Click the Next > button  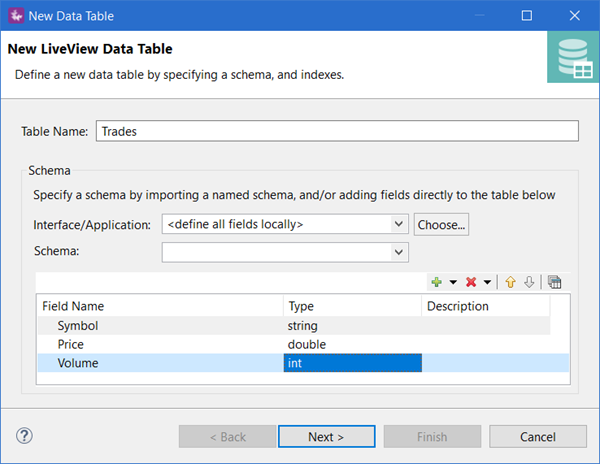click(x=326, y=437)
